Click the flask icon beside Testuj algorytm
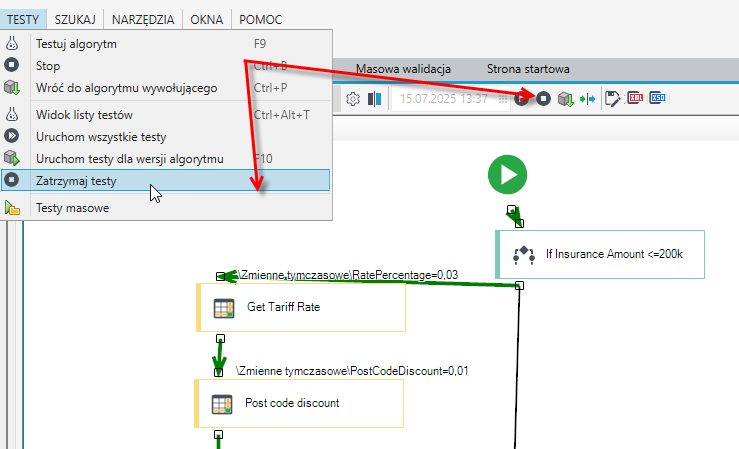 tap(12, 44)
